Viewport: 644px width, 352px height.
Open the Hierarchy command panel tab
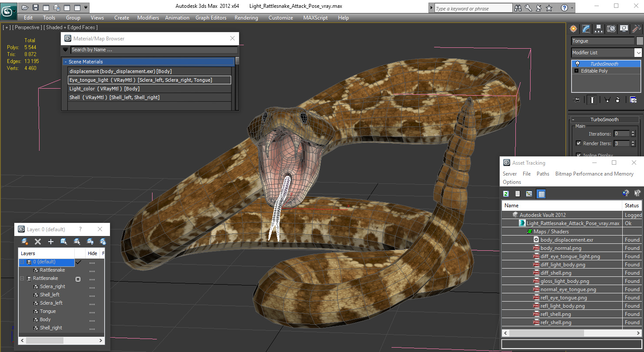click(599, 29)
